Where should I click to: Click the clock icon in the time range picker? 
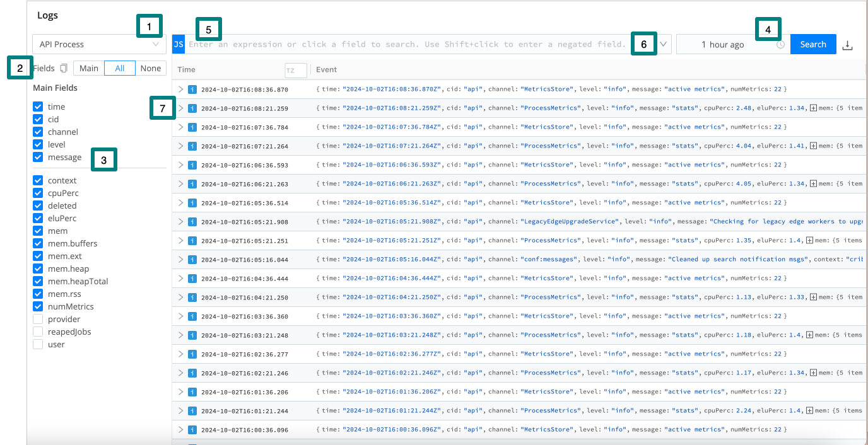pyautogui.click(x=780, y=44)
